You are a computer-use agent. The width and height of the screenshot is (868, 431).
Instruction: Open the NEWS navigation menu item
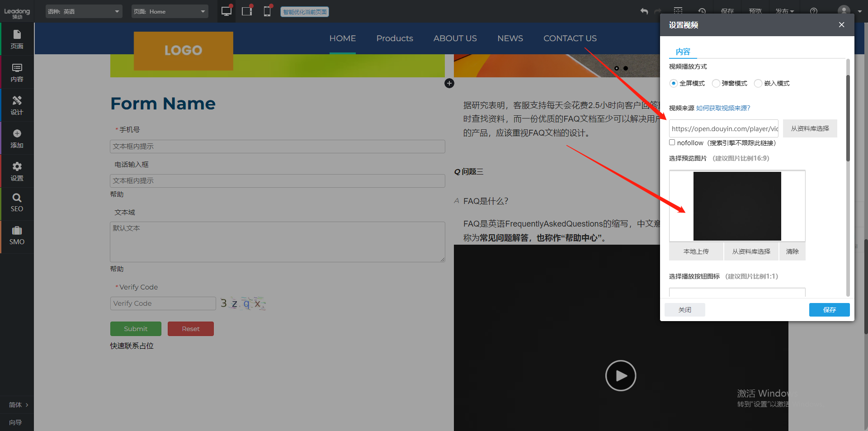click(x=510, y=38)
